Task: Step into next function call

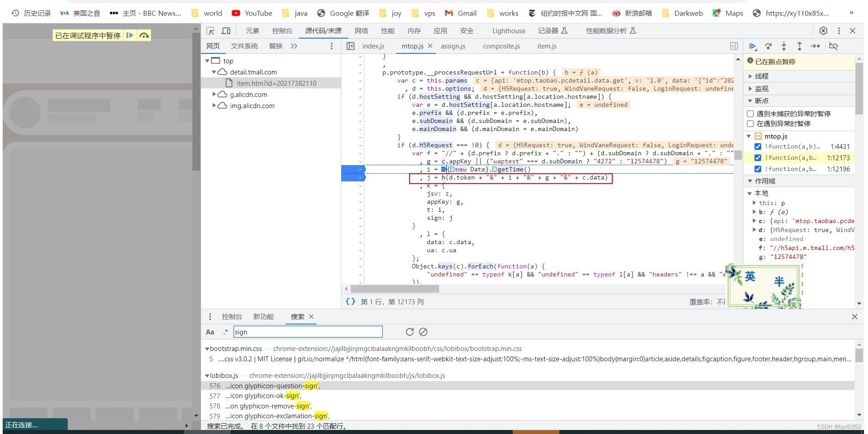Action: pyautogui.click(x=784, y=46)
